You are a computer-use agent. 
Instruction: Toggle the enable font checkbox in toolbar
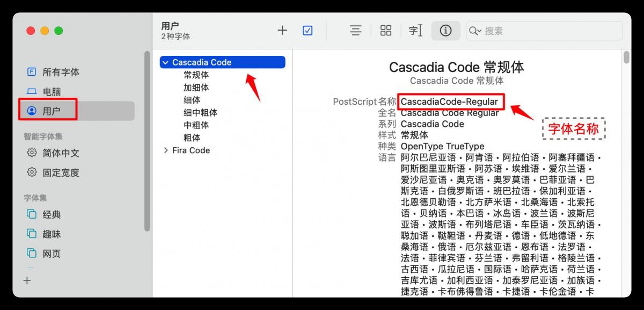point(308,31)
